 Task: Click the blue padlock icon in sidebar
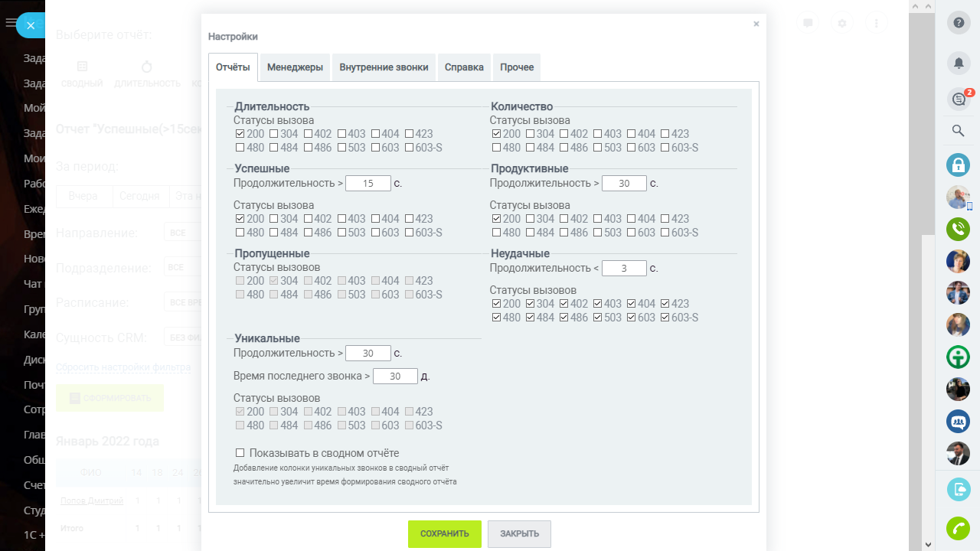coord(958,165)
